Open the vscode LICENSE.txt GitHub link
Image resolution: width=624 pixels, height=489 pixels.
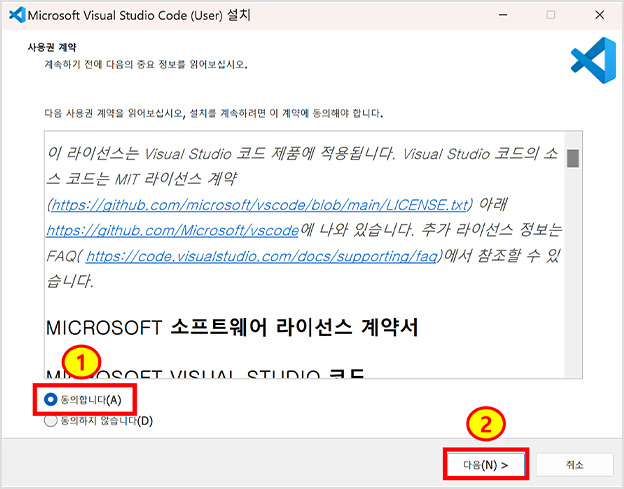(x=260, y=204)
